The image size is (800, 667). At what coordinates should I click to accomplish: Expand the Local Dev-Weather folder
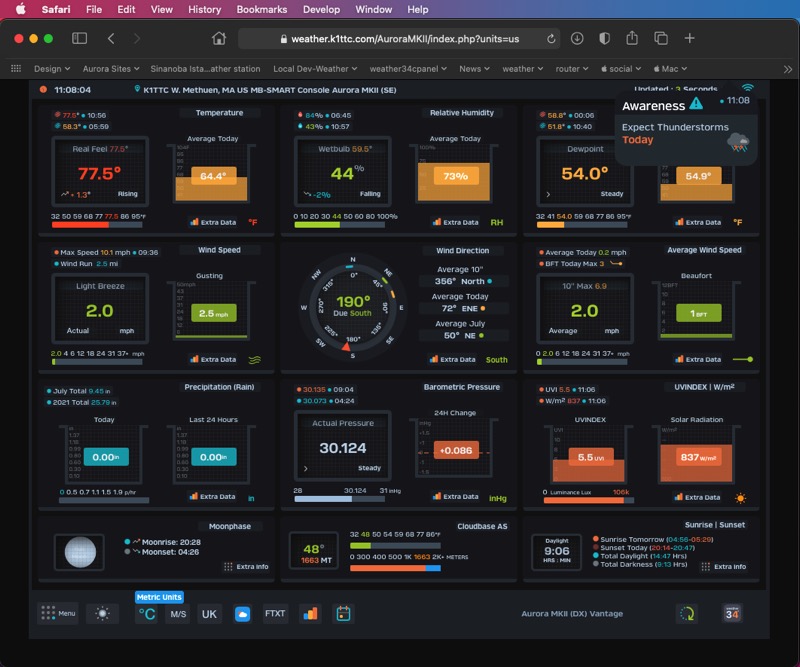[315, 68]
